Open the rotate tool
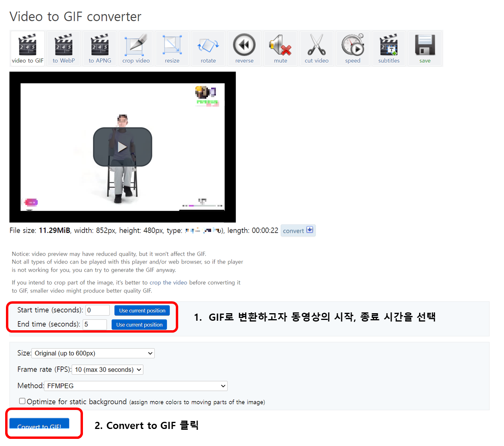Image resolution: width=504 pixels, height=446 pixels. click(x=208, y=48)
